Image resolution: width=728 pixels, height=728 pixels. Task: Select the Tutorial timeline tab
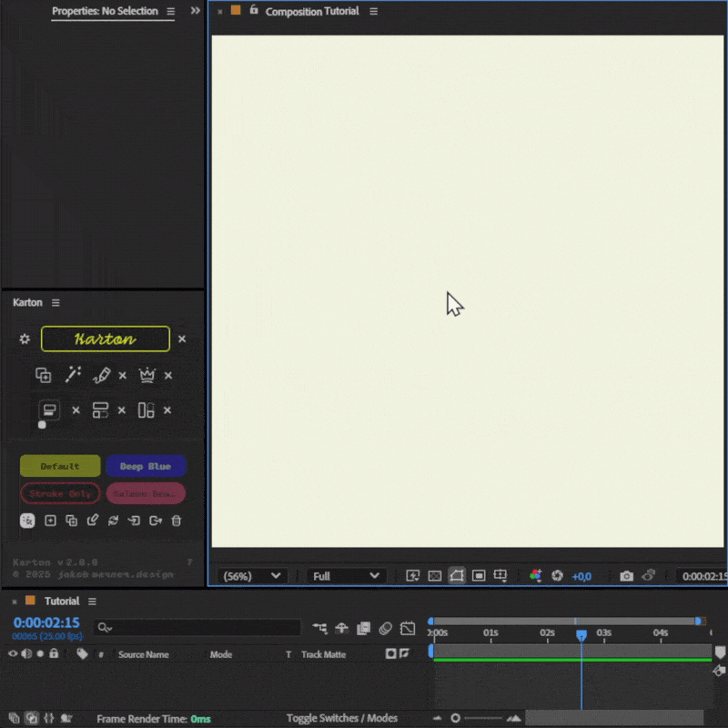[62, 601]
